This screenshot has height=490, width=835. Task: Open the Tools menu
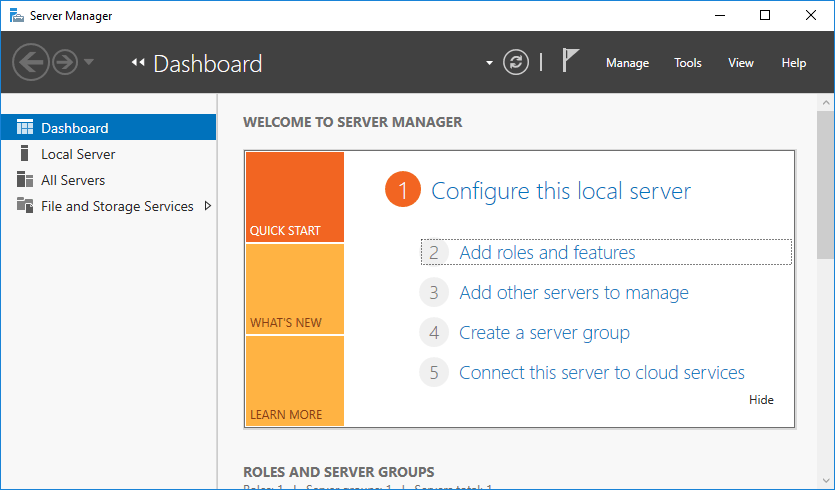pos(687,63)
